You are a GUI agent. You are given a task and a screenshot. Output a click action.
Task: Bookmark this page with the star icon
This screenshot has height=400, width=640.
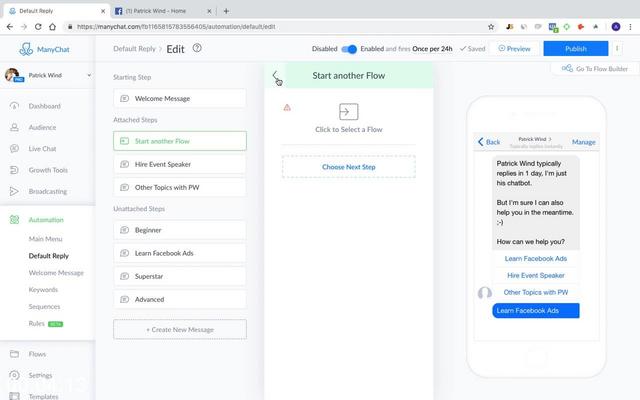pos(491,27)
